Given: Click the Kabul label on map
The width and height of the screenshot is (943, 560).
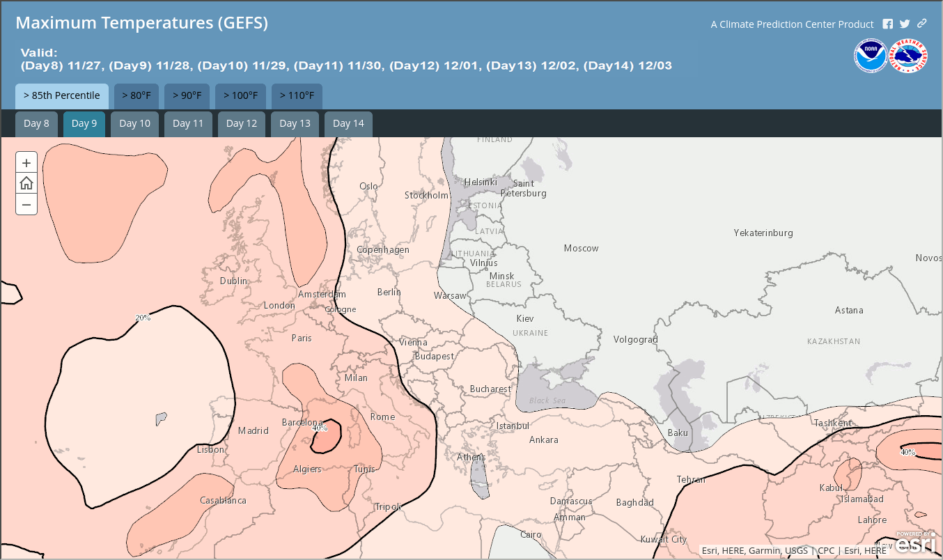Looking at the screenshot, I should click(x=832, y=488).
